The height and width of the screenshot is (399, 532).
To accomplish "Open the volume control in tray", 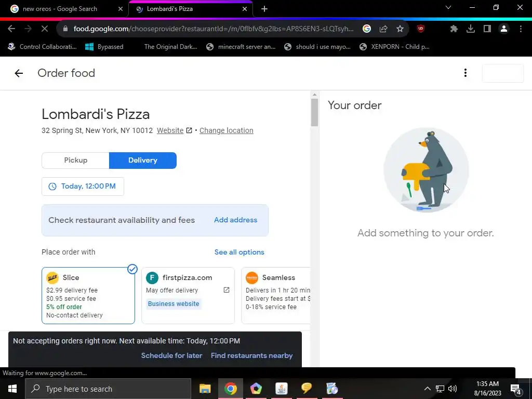I will [453, 389].
